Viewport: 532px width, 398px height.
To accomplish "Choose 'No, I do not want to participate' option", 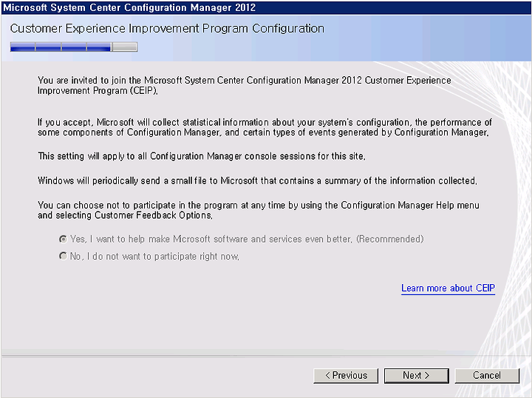I will tap(63, 256).
